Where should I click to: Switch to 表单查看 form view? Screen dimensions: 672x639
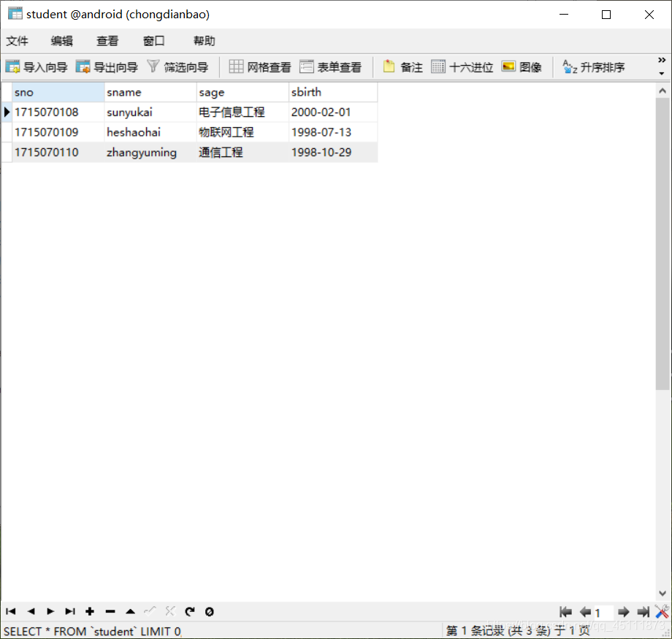[330, 67]
